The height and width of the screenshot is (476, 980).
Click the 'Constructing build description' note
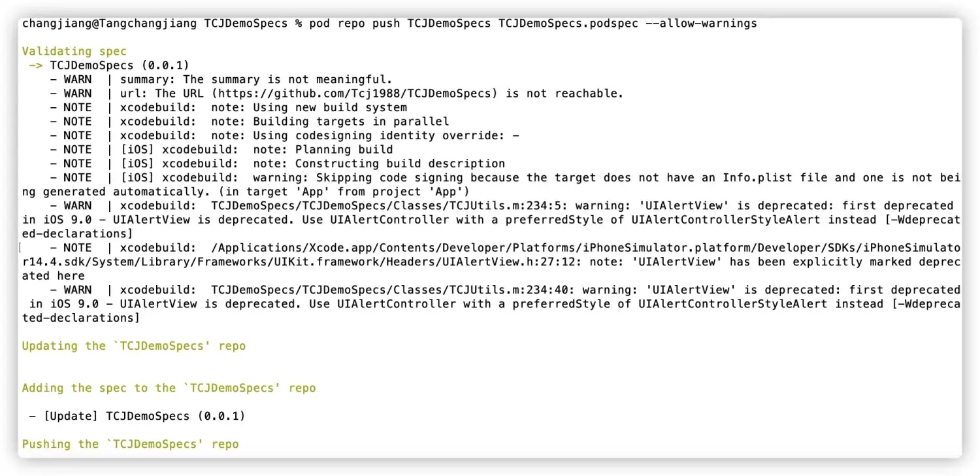pos(400,163)
